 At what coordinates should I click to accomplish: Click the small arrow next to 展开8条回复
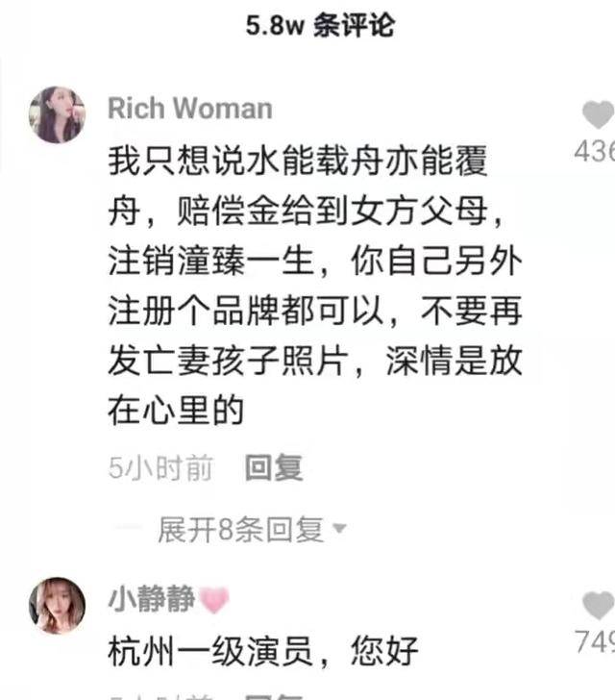click(339, 529)
